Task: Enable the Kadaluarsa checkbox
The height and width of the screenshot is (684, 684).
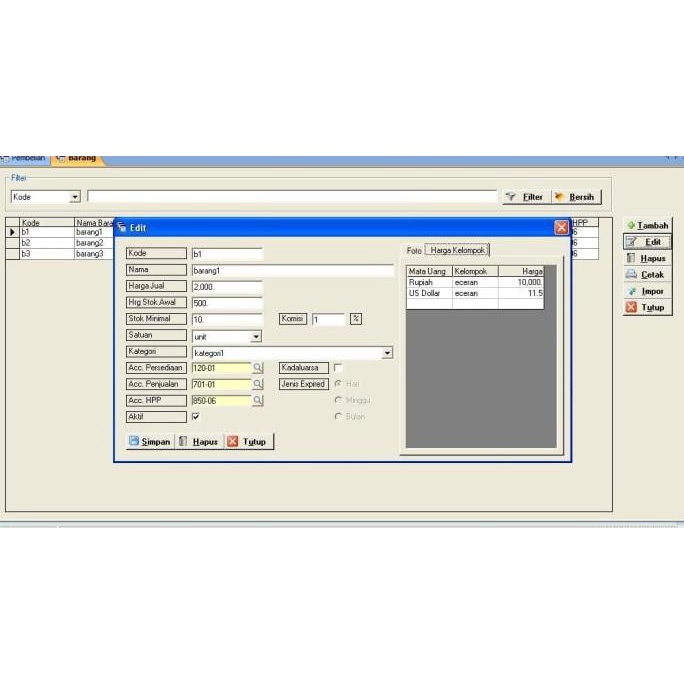Action: (338, 368)
